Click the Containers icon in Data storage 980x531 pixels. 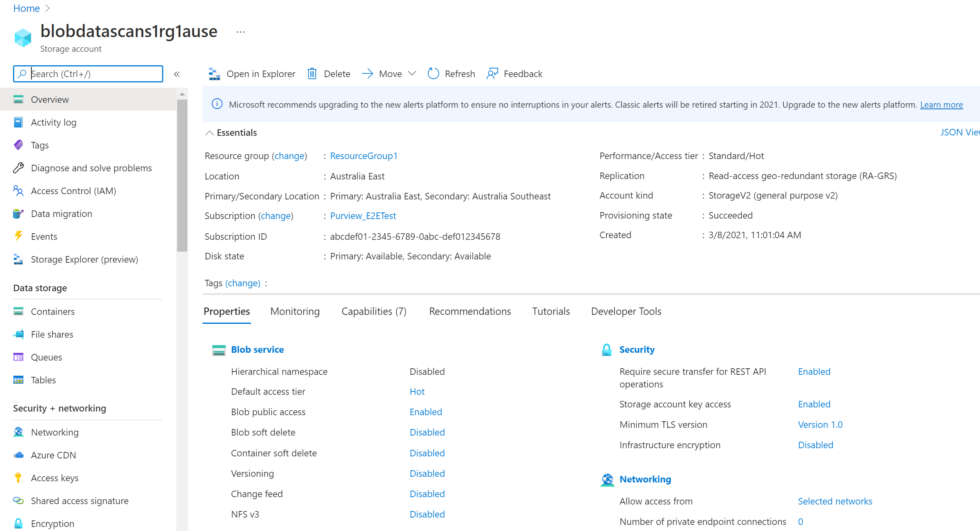[x=18, y=311]
